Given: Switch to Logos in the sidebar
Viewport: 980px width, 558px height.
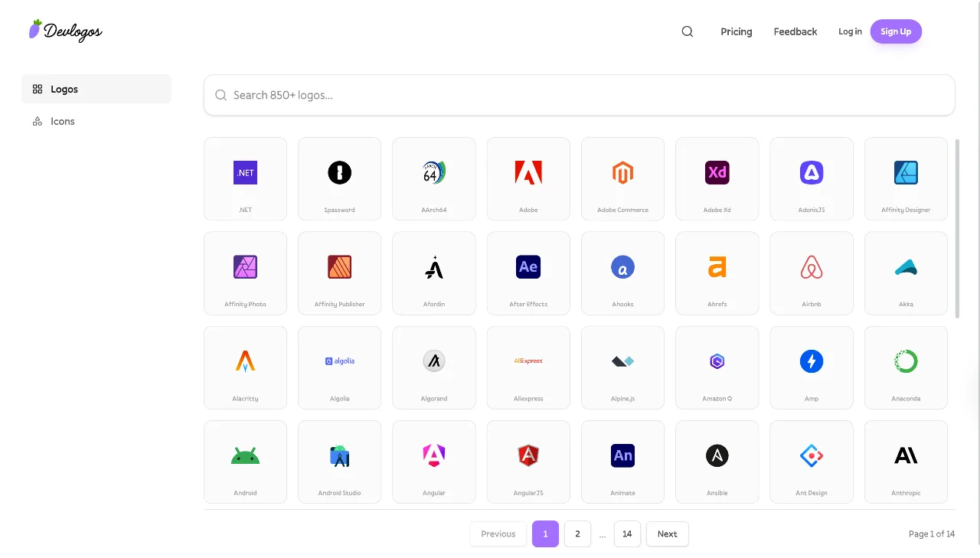Looking at the screenshot, I should coord(96,89).
